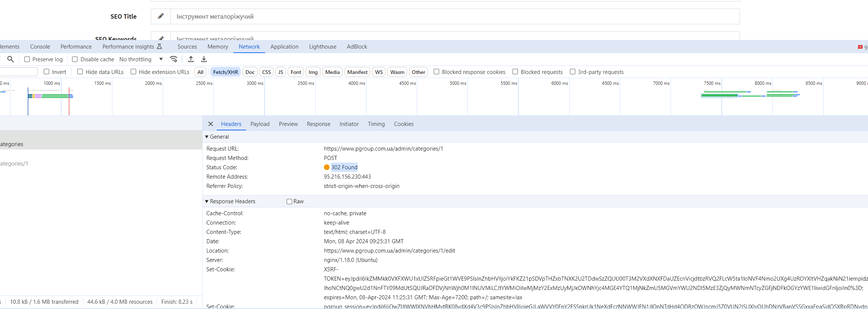This screenshot has width=868, height=309.
Task: Click the import HAR upload icon
Action: pos(191,59)
